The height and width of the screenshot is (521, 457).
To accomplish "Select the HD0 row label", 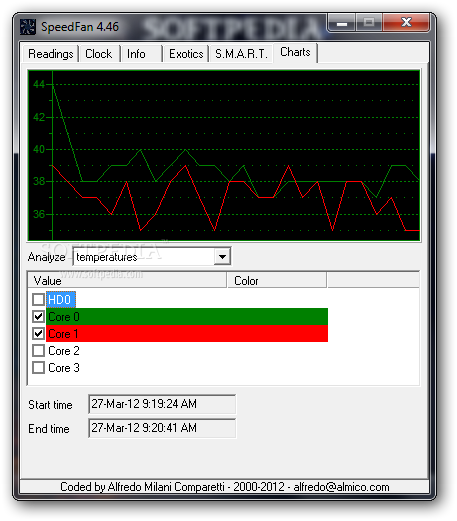I will click(x=60, y=299).
